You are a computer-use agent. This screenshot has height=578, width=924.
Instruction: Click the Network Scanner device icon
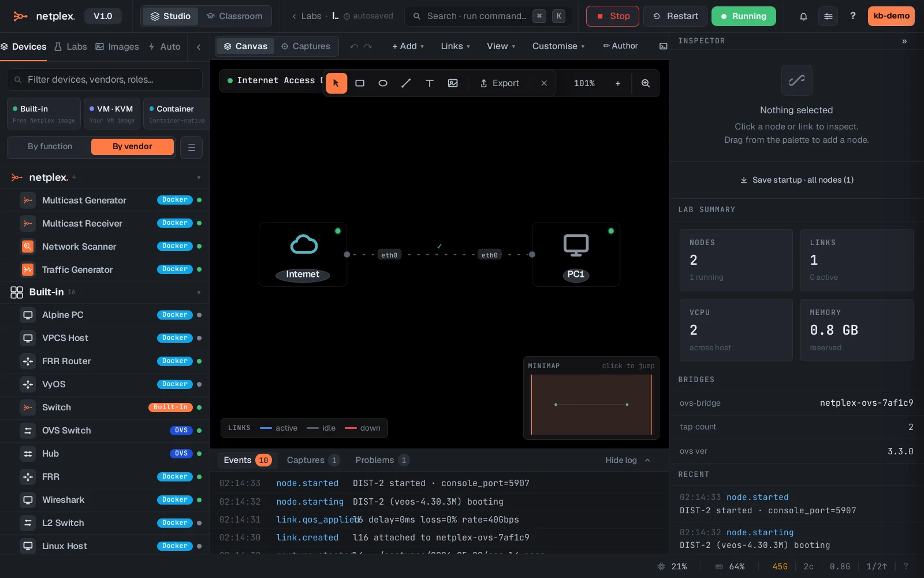coord(27,246)
